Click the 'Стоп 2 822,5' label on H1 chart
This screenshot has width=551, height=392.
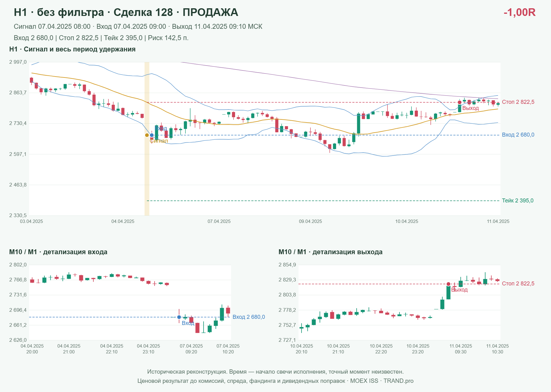pyautogui.click(x=518, y=102)
